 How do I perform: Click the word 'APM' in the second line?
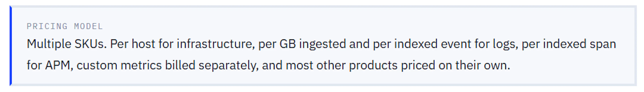[58, 65]
